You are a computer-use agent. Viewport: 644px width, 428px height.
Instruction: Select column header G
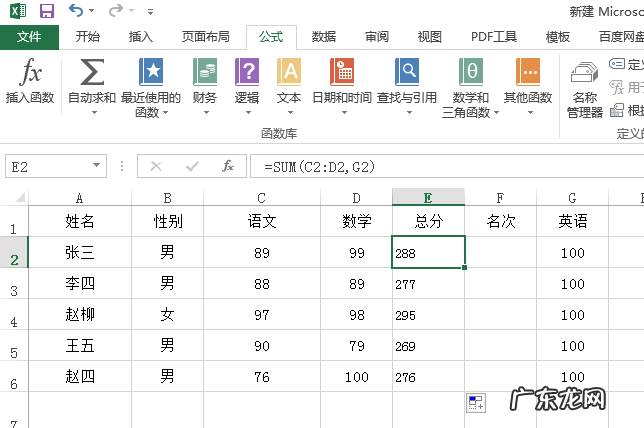[572, 198]
